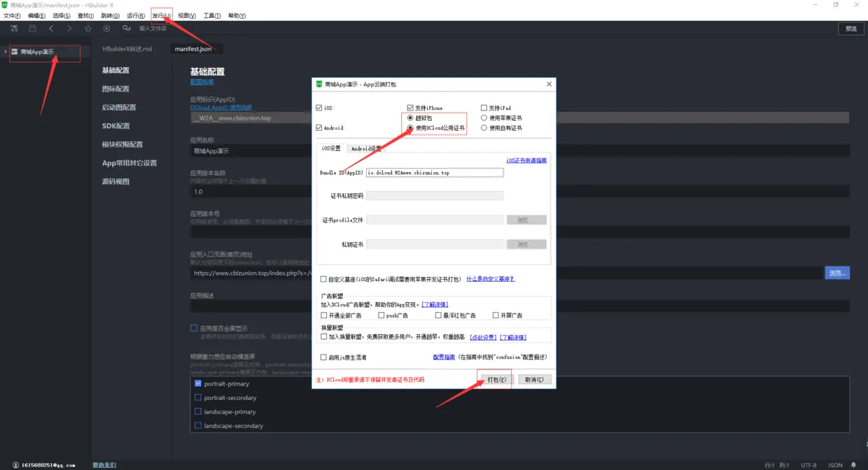Screen dimensions: 868x470
Task: Click the 打包(P) button
Action: coord(496,380)
